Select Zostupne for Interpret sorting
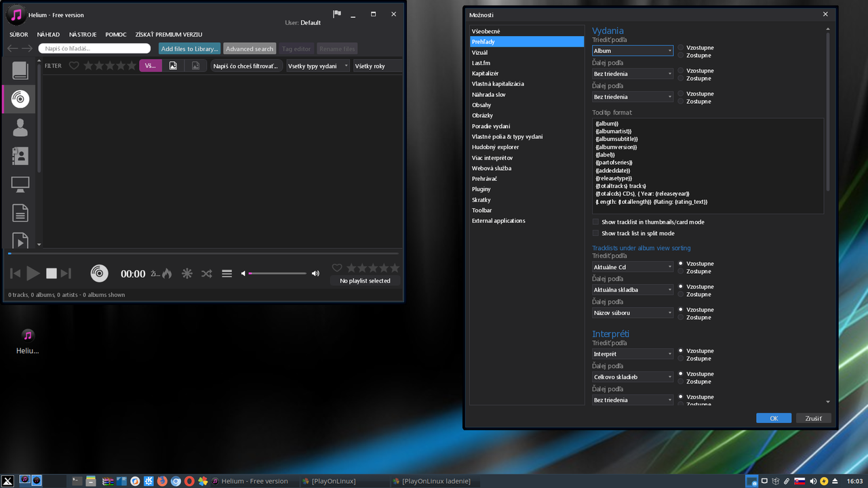The image size is (868, 488). click(x=681, y=359)
